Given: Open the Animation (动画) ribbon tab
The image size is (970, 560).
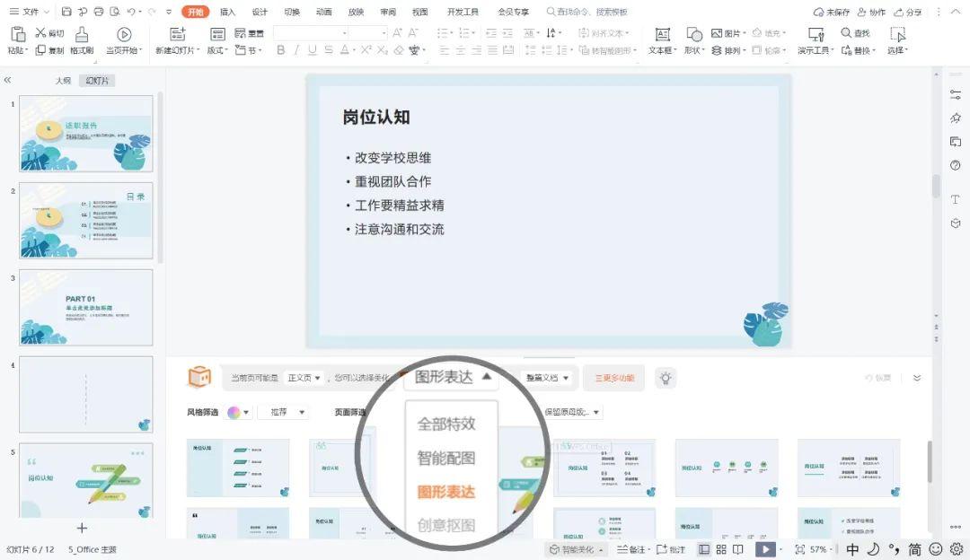Looking at the screenshot, I should (x=323, y=12).
